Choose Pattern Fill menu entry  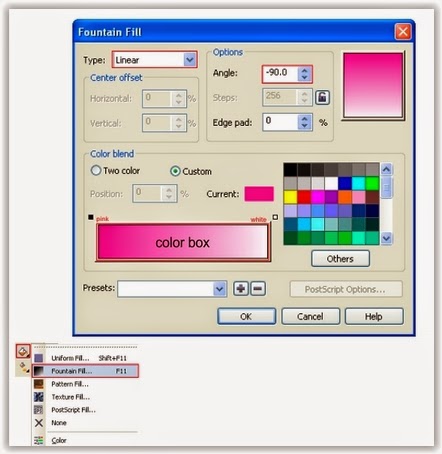pyautogui.click(x=85, y=384)
